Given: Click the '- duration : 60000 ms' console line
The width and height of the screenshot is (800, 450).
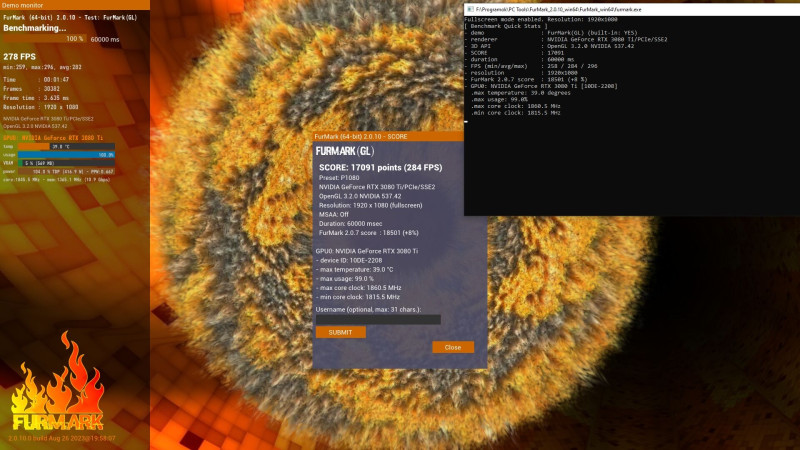Looking at the screenshot, I should click(x=519, y=59).
